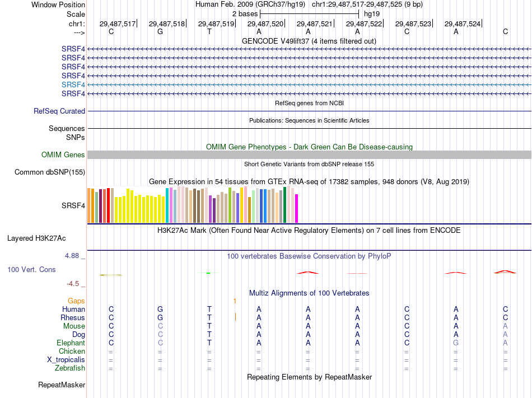Click the OMIM Genes track label
Viewport: 532px width, 398px height.
(63, 155)
